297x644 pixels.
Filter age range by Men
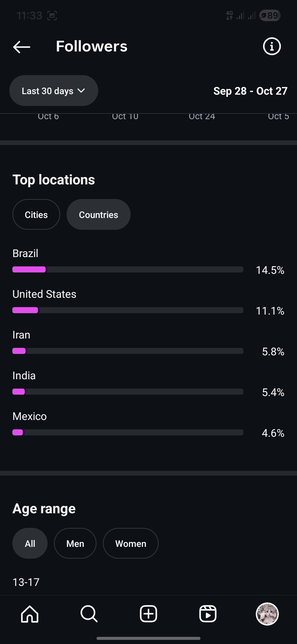75,543
